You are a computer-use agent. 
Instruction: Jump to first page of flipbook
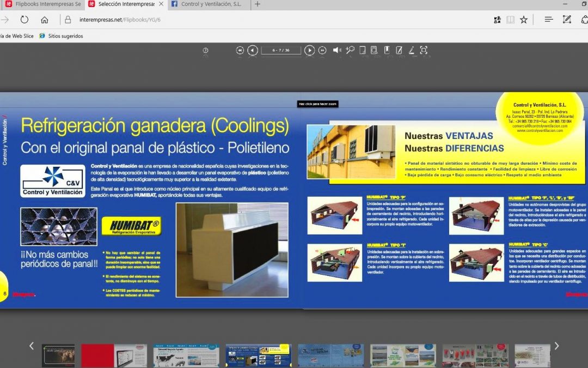click(240, 50)
